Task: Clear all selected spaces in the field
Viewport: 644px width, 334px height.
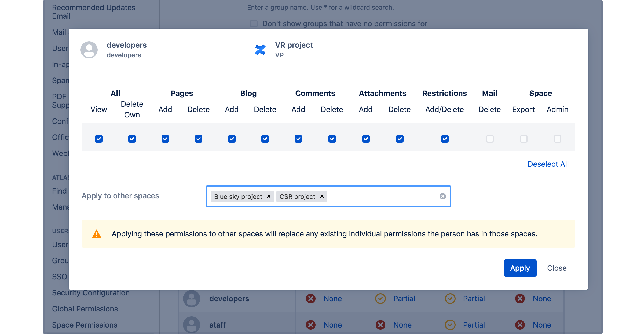Action: [x=443, y=196]
